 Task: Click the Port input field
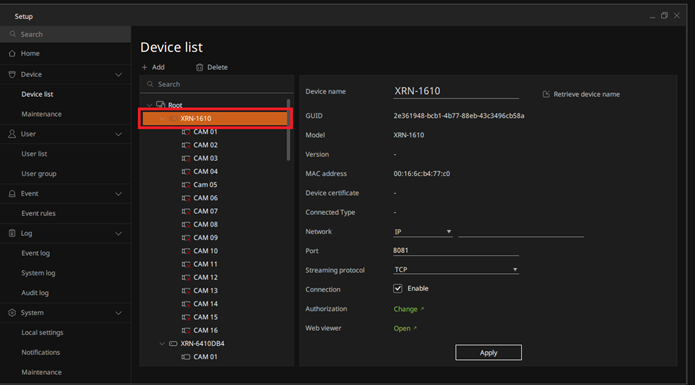pyautogui.click(x=456, y=251)
